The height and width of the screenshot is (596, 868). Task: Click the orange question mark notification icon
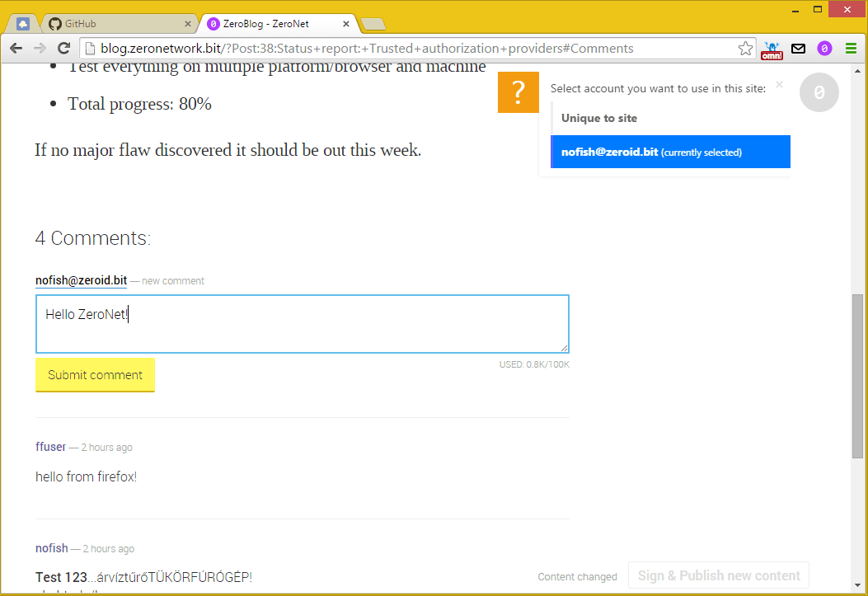pyautogui.click(x=518, y=92)
